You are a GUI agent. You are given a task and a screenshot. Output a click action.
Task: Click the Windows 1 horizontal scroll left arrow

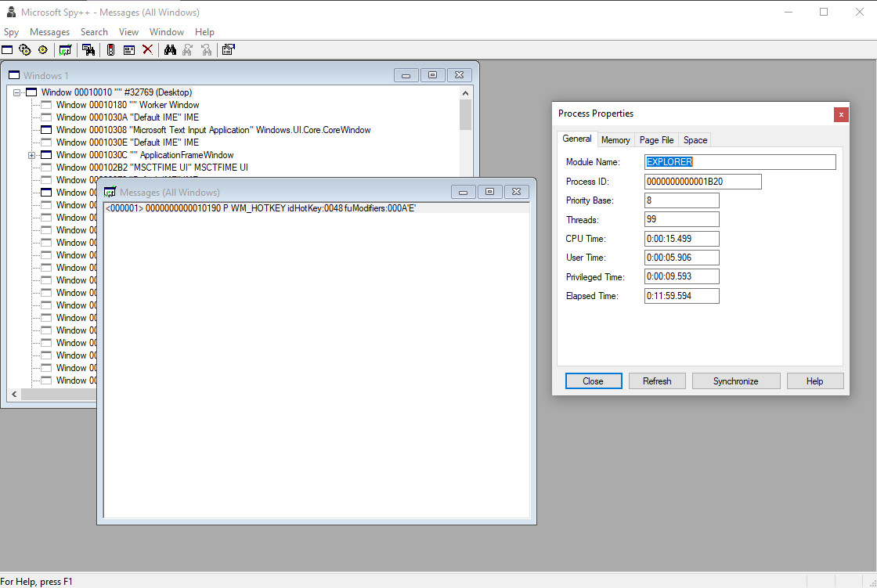(x=14, y=394)
